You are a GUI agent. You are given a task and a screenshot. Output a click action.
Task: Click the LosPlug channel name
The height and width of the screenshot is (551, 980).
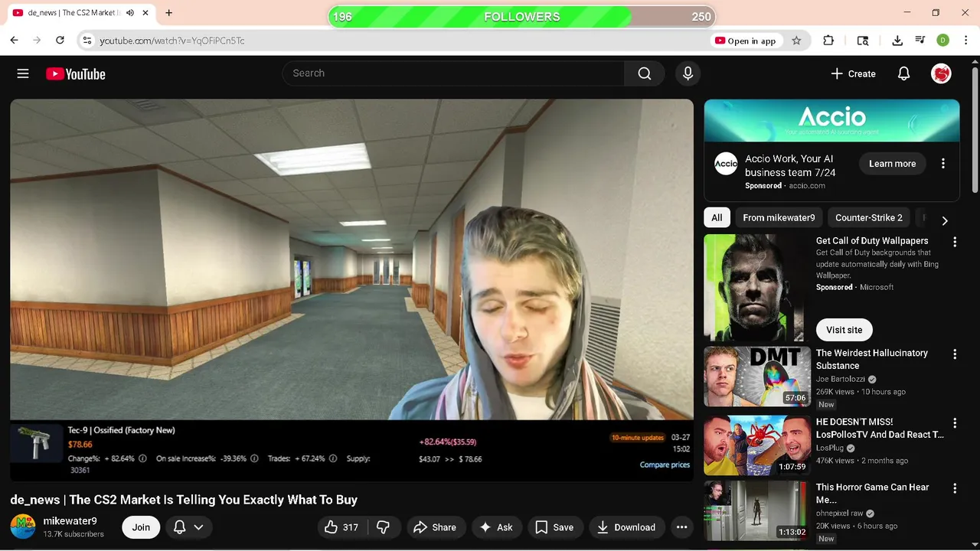coord(830,448)
